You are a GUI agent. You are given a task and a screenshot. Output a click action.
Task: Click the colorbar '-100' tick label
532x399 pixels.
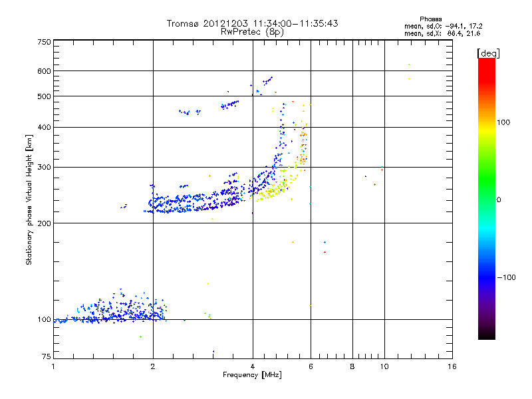click(506, 277)
